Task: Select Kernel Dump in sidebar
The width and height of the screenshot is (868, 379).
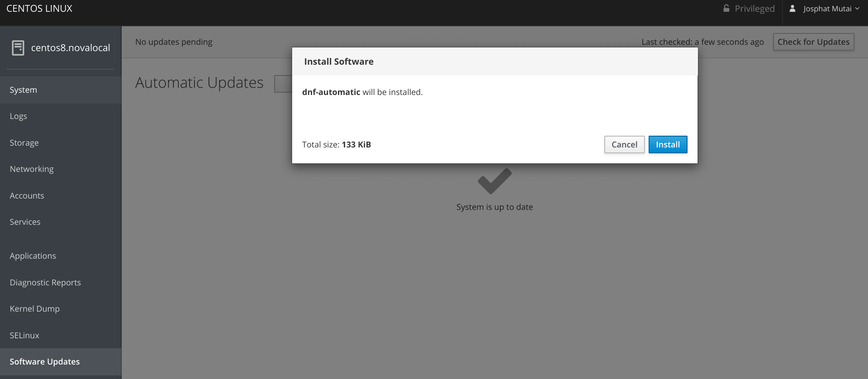Action: pos(61,308)
